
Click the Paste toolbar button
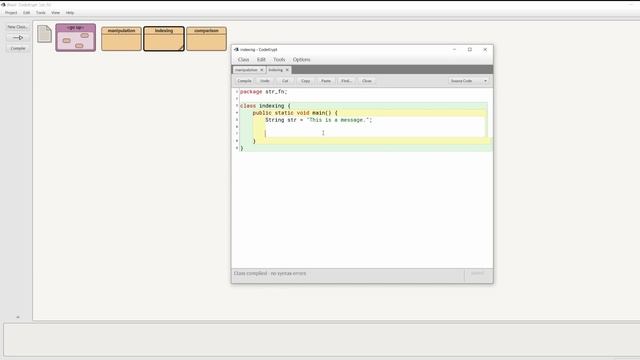pos(326,81)
